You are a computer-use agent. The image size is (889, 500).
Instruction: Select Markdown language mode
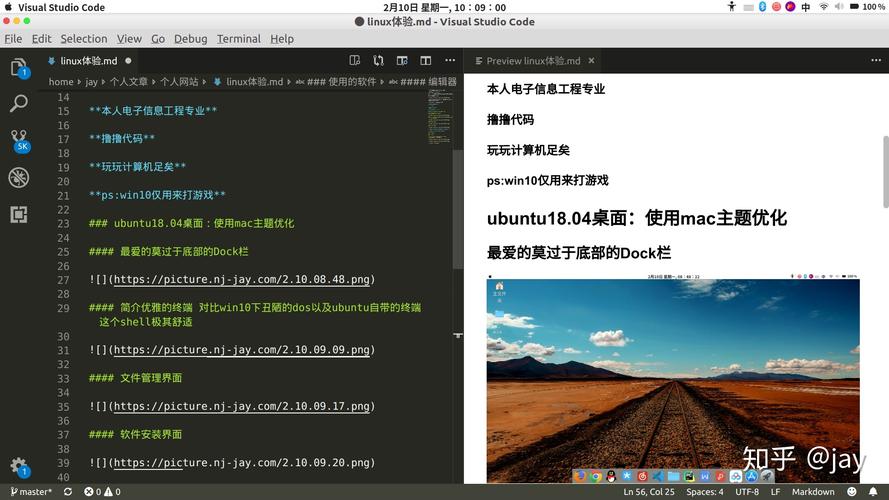coord(813,492)
